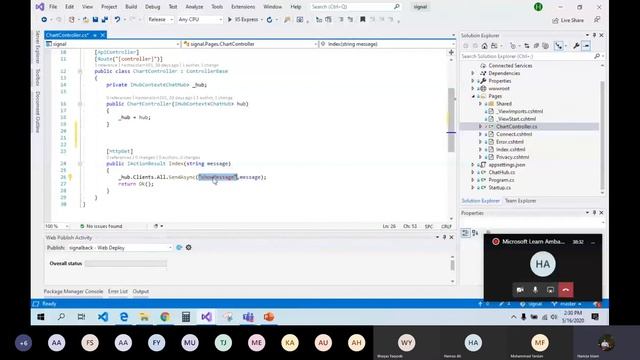Image resolution: width=640 pixels, height=360 pixels.
Task: Start IIS Express with the run button
Action: tap(243, 20)
